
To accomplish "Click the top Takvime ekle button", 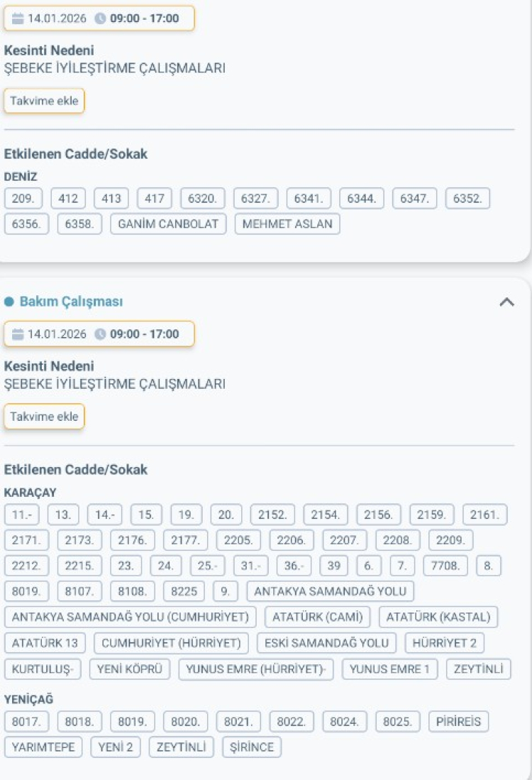I will tap(44, 101).
